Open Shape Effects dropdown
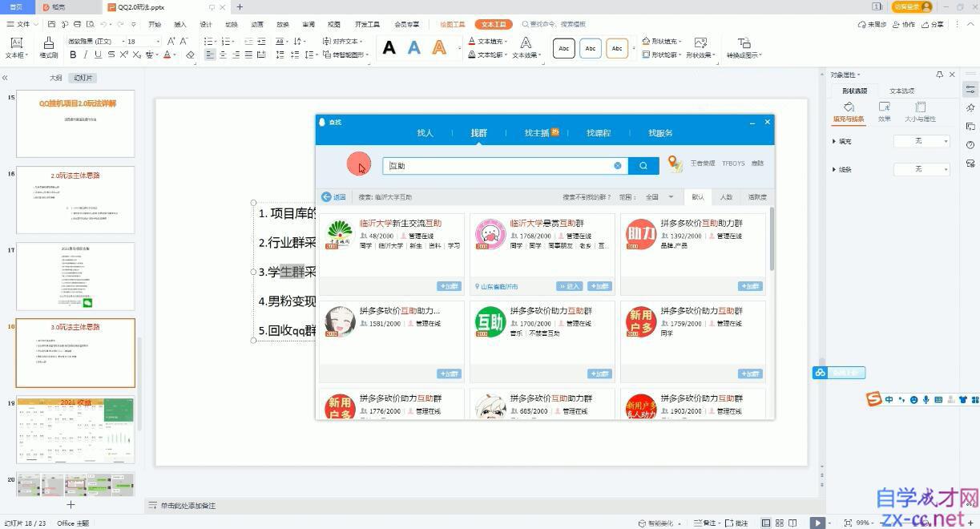 coord(701,47)
